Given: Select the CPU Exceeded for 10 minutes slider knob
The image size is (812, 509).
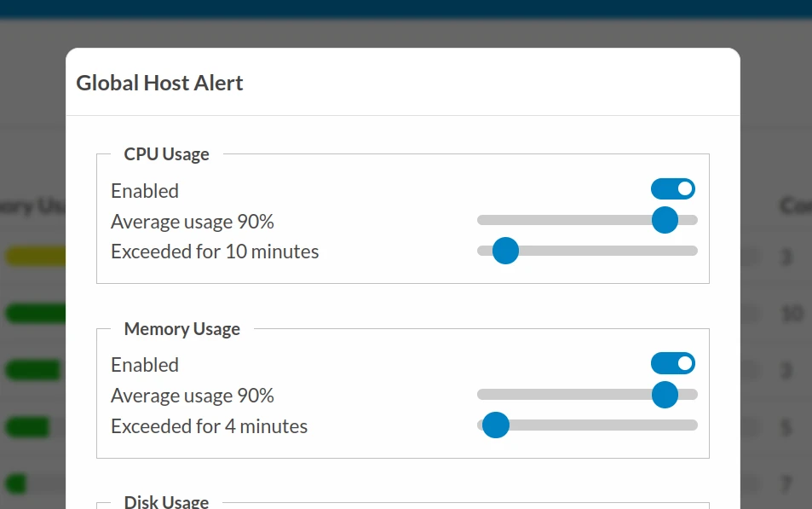Looking at the screenshot, I should (x=505, y=251).
